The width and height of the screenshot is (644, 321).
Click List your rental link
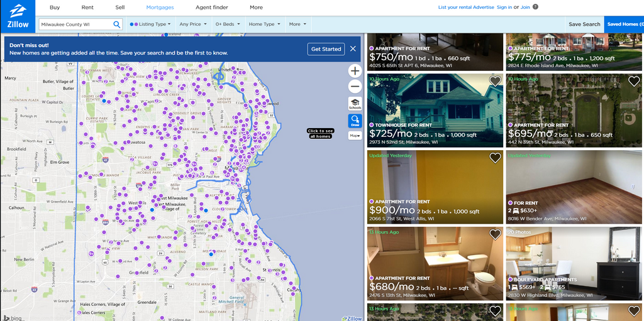coord(455,8)
